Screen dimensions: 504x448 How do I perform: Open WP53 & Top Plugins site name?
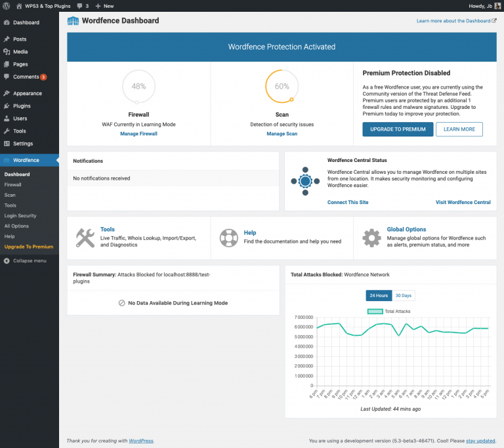point(47,6)
